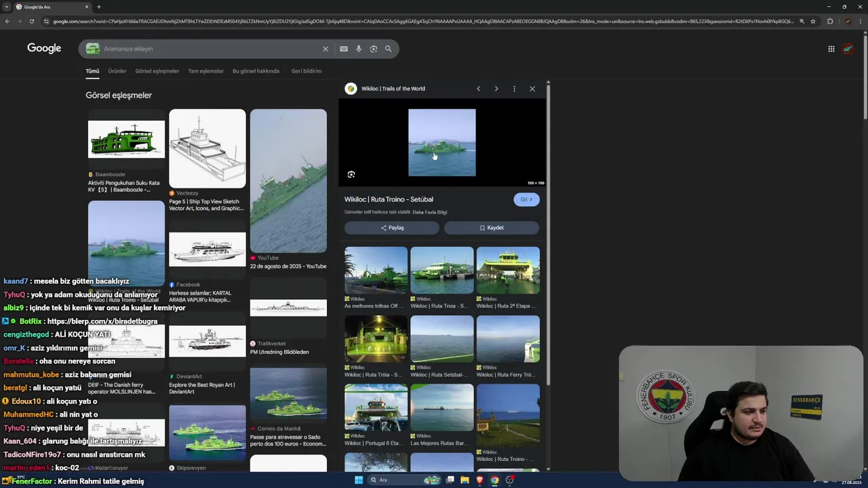Open the on-screen keyboard input tool
The image size is (868, 488).
coord(344,49)
